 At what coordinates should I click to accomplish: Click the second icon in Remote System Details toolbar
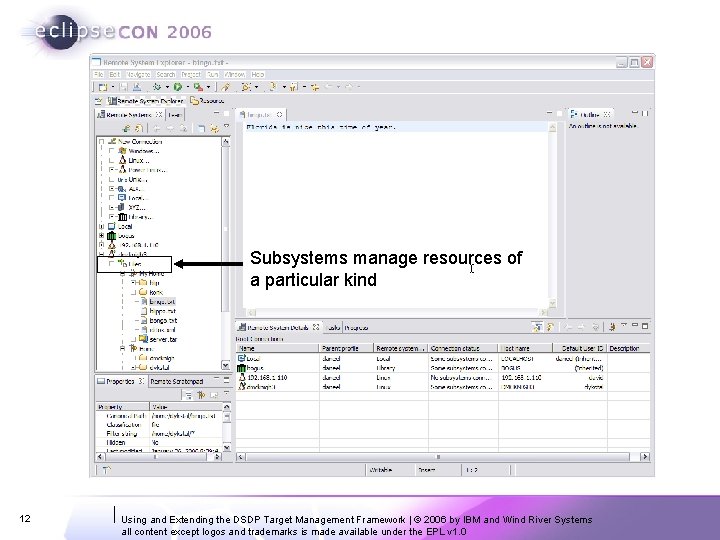coord(550,326)
